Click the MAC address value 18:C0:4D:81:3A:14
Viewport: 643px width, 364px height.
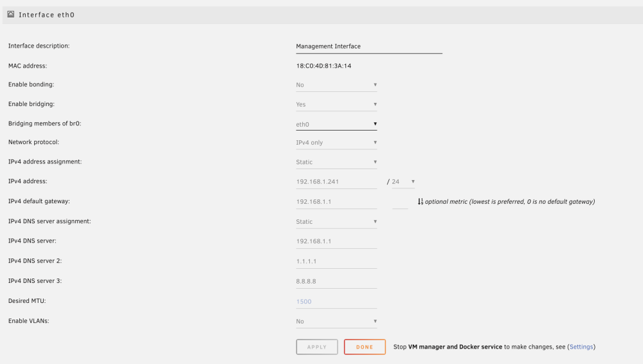tap(323, 66)
